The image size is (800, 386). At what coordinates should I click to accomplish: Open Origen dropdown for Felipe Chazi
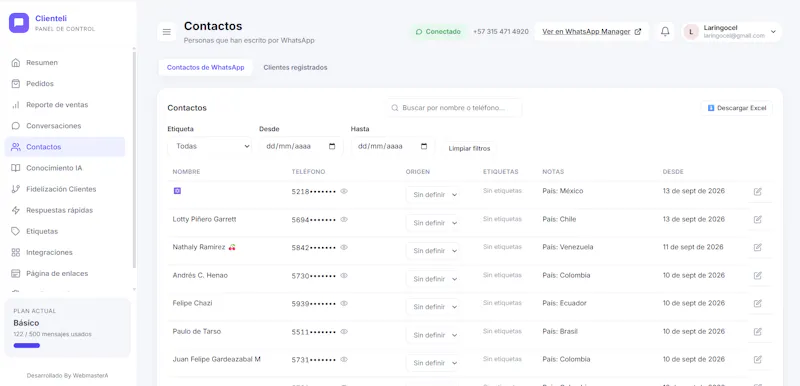tap(433, 307)
